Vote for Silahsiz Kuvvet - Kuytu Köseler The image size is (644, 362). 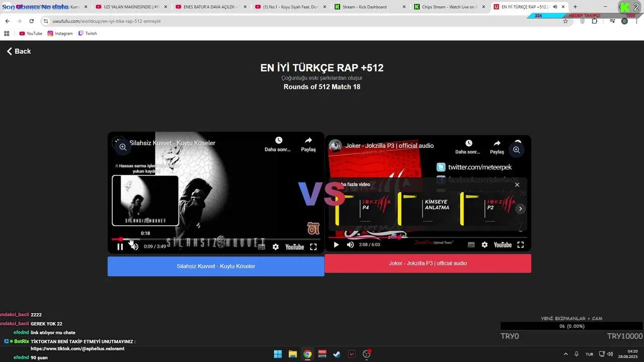coord(216,266)
